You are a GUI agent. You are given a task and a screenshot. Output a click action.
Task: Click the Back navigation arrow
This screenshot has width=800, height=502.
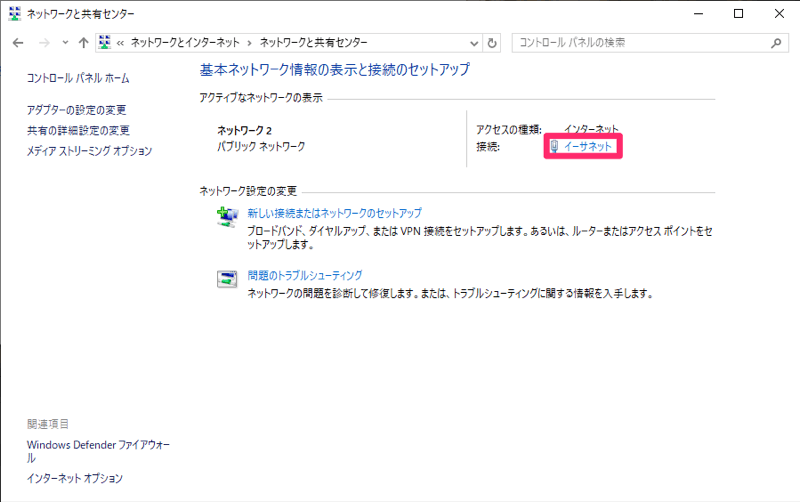(x=18, y=43)
